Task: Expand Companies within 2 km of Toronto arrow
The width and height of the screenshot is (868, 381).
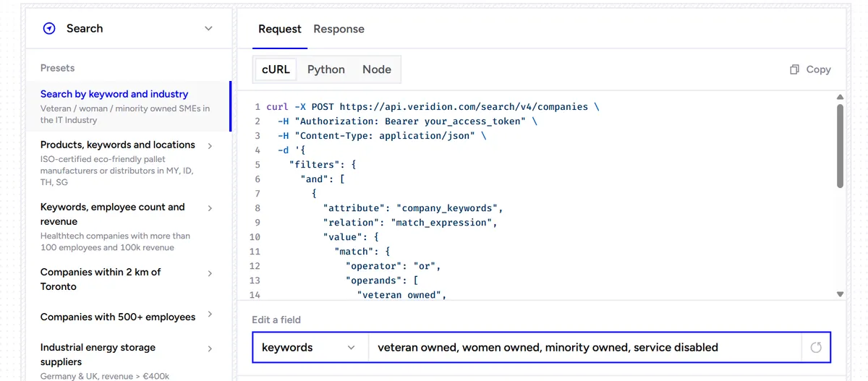Action: tap(210, 273)
